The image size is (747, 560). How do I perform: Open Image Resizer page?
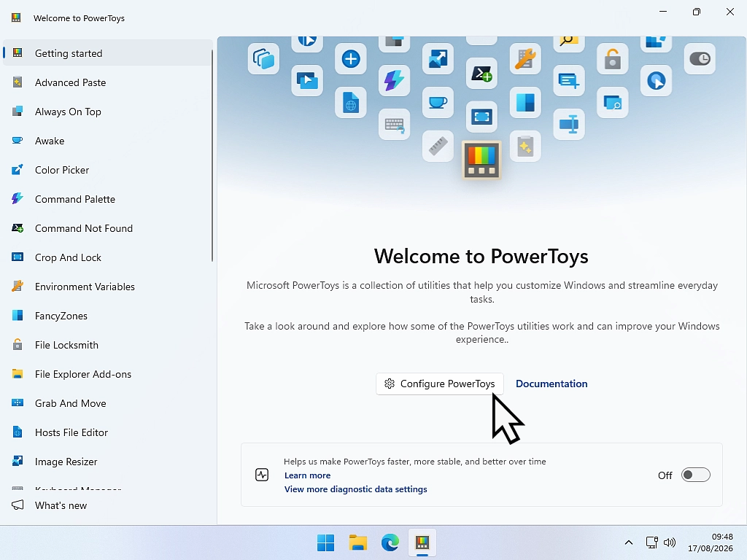108,462
